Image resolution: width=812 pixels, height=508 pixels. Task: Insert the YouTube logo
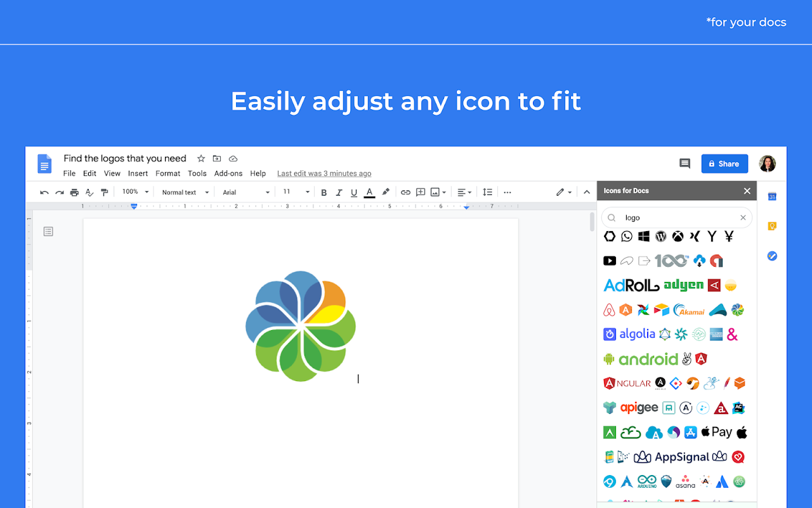(x=610, y=261)
